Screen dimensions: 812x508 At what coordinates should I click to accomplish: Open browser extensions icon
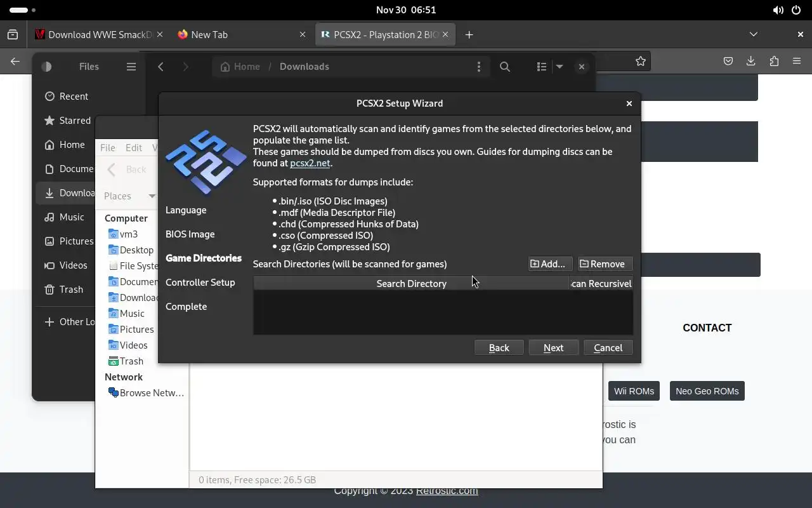(774, 61)
